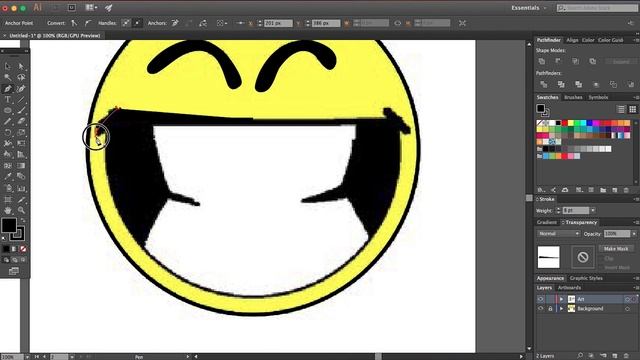Open the Essentials workspace dropdown

(x=529, y=8)
